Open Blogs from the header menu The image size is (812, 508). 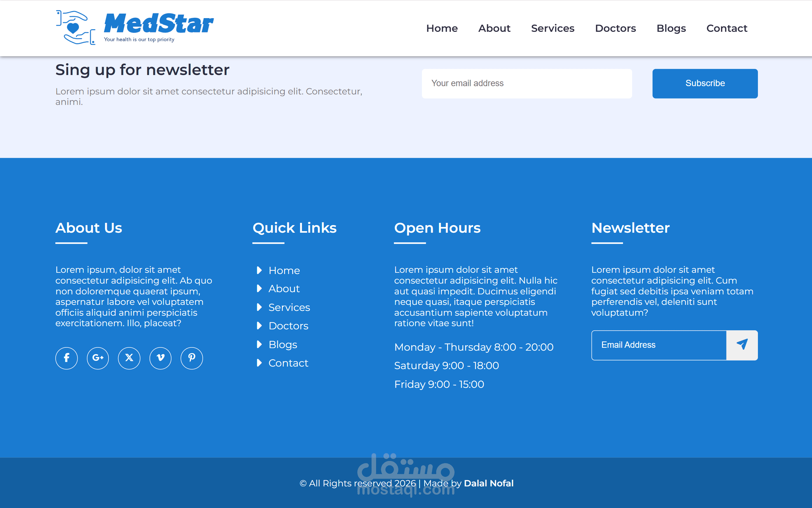click(671, 28)
